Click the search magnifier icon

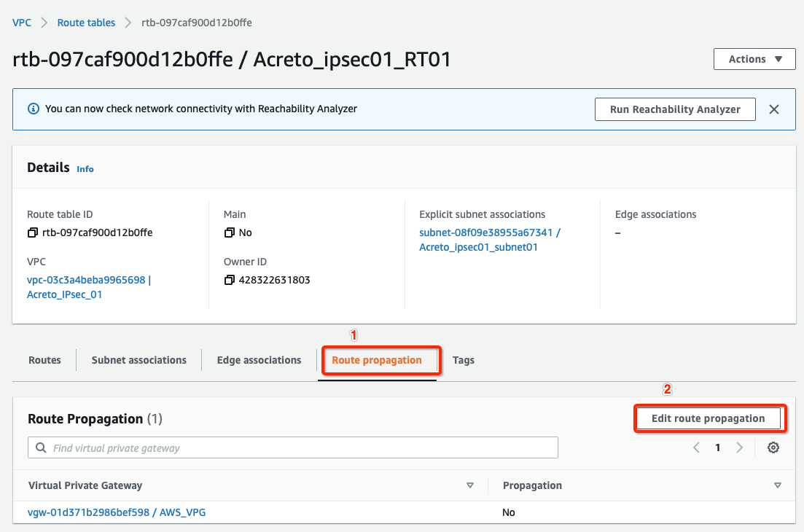(x=41, y=447)
